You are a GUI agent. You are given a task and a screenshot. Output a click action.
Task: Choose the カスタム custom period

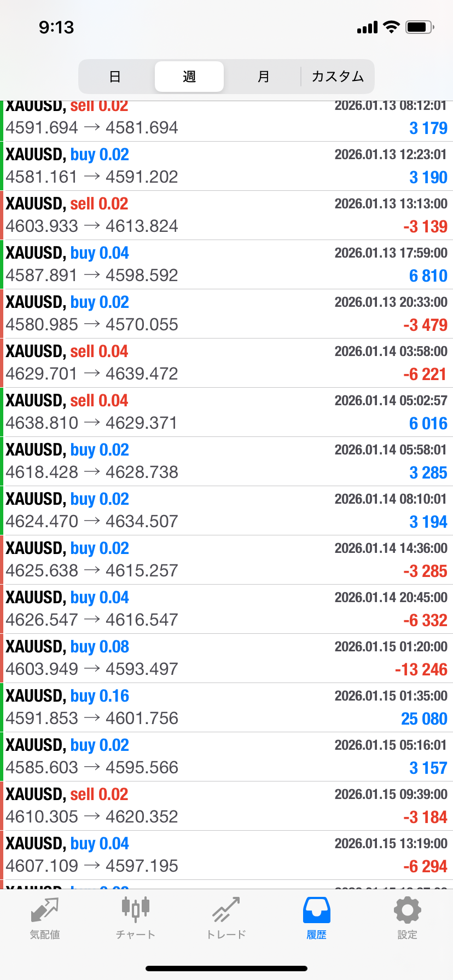pos(338,77)
